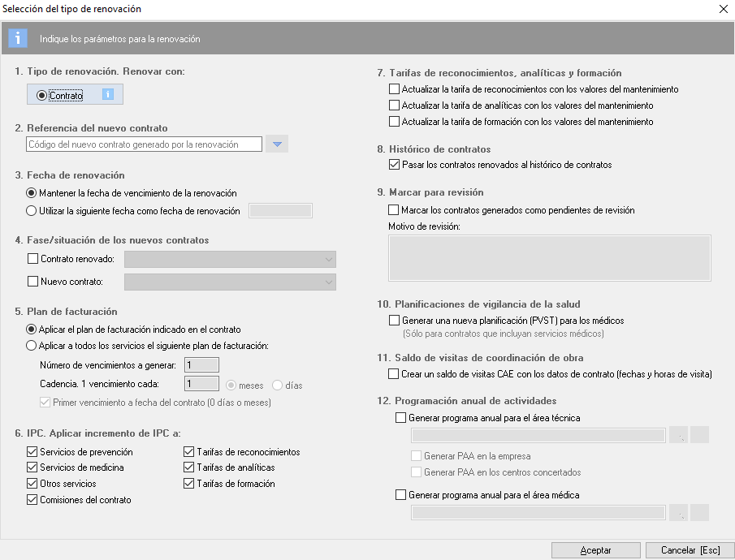Click the info icon next to Contrato

[107, 95]
